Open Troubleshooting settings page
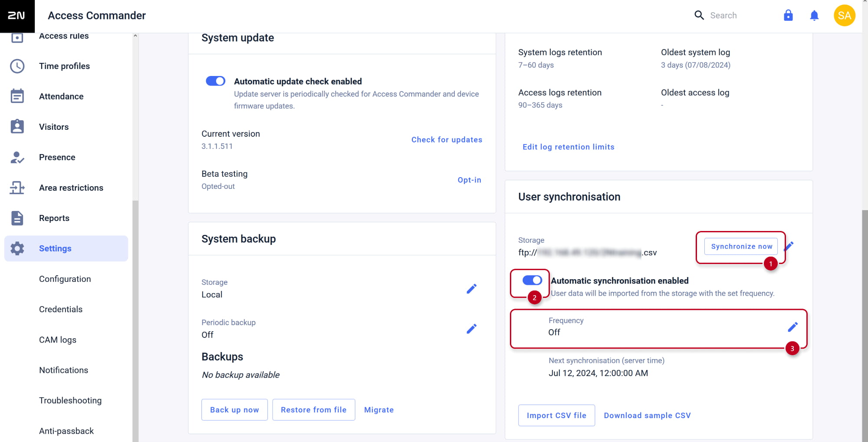 click(x=70, y=400)
